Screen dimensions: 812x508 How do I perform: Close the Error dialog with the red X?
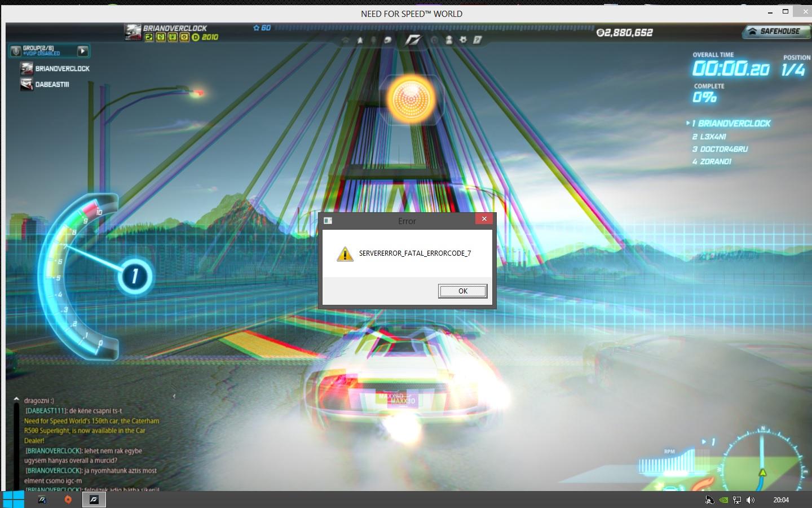[x=484, y=219]
